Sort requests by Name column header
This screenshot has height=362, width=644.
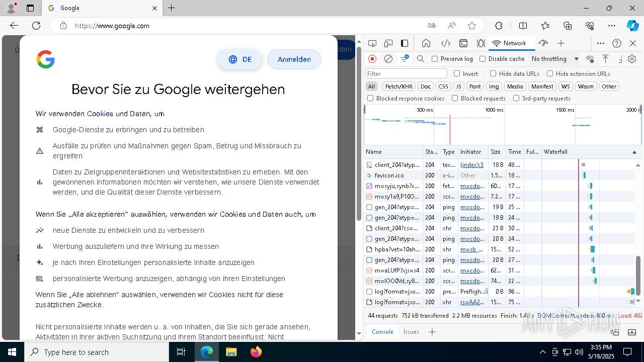point(393,152)
